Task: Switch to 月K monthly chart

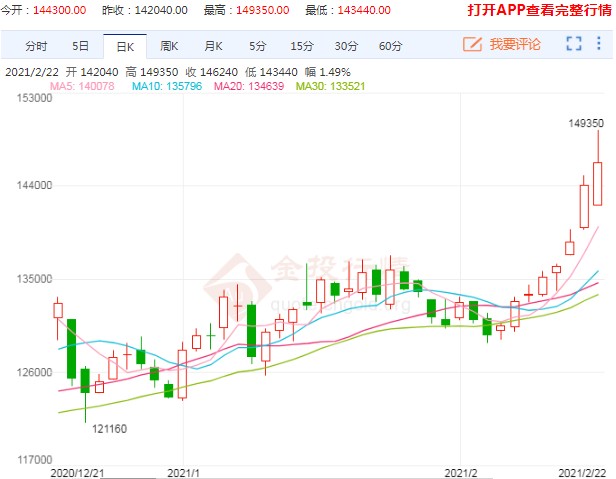Action: (x=213, y=46)
